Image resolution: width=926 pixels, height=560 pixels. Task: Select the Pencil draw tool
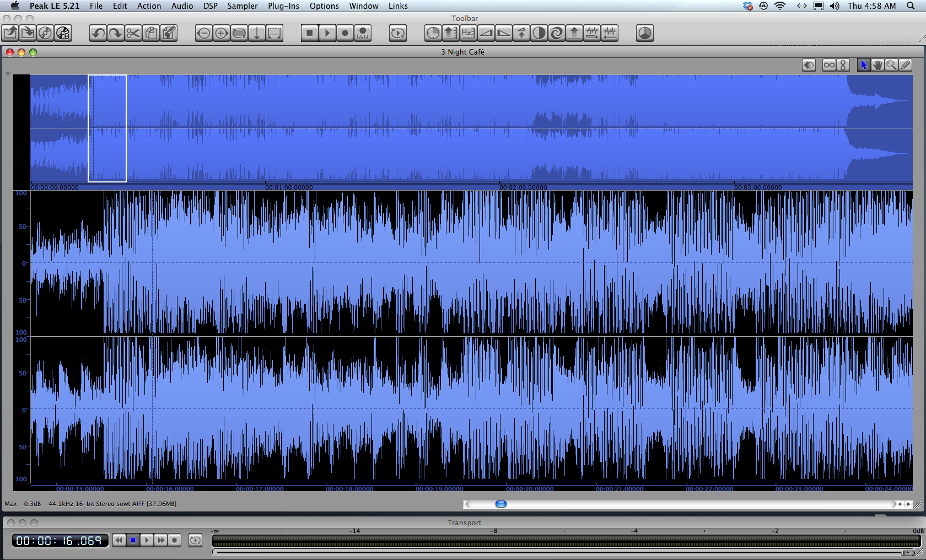pos(905,65)
